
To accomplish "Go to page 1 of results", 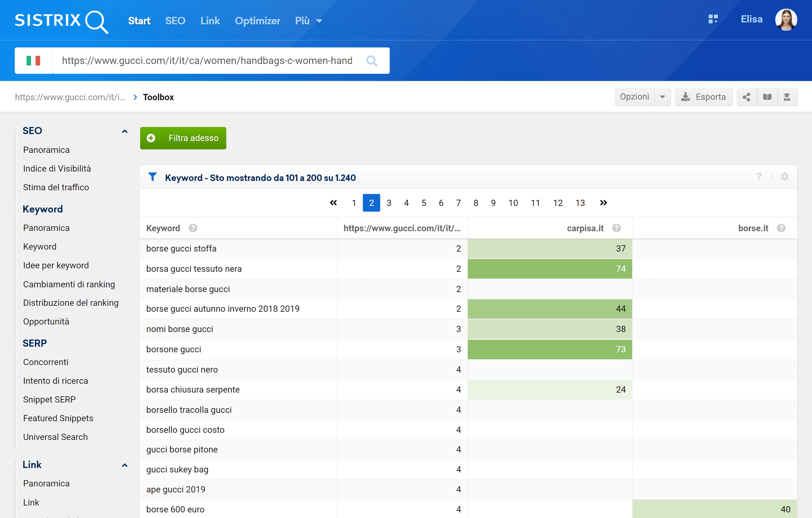I will tap(354, 203).
